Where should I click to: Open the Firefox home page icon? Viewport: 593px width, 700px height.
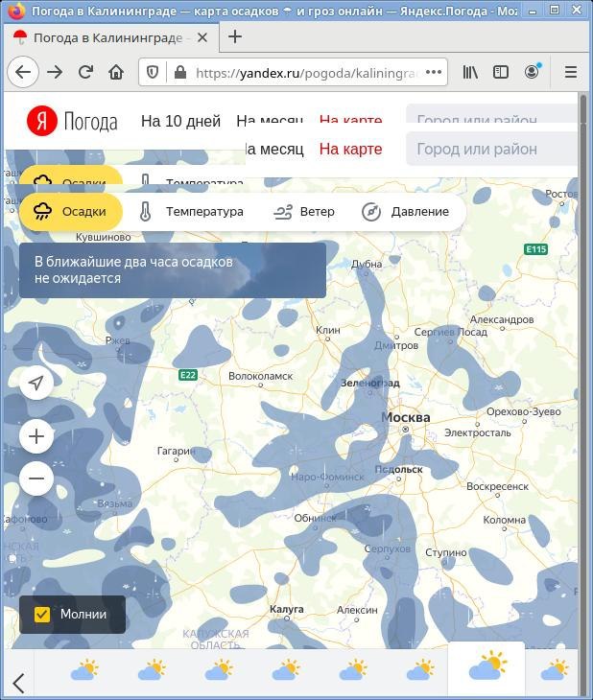pos(116,72)
